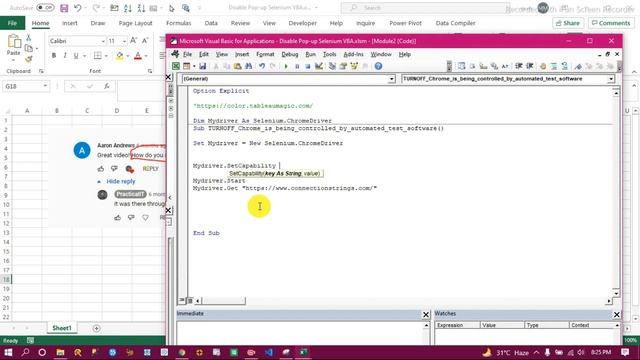Viewport: 640px width, 360px height.
Task: Open the VBA Debug menu
Action: [289, 54]
